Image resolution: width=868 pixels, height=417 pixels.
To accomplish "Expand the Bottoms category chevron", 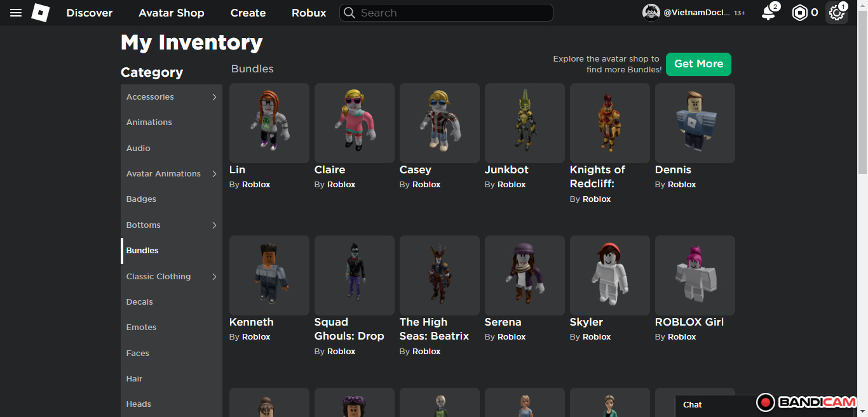I will (214, 225).
